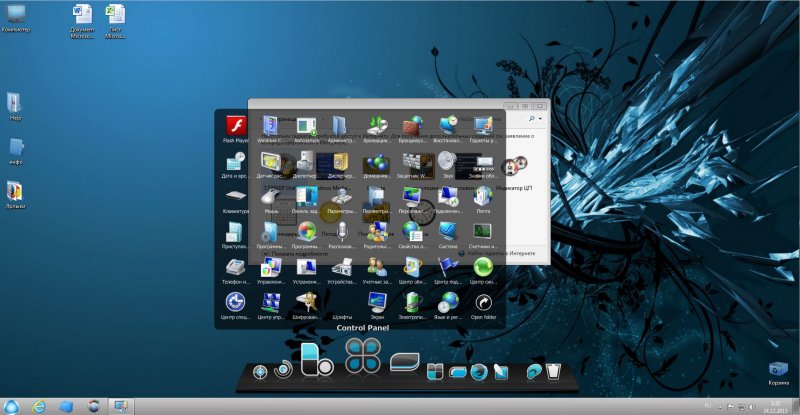Open Учетные записи users icon
The image size is (800, 415).
377,267
